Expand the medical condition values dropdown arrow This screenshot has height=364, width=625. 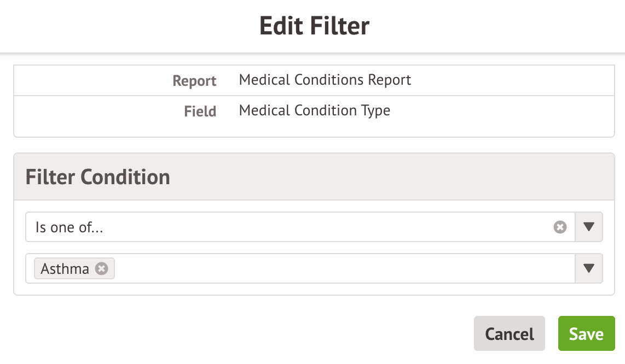coord(589,268)
